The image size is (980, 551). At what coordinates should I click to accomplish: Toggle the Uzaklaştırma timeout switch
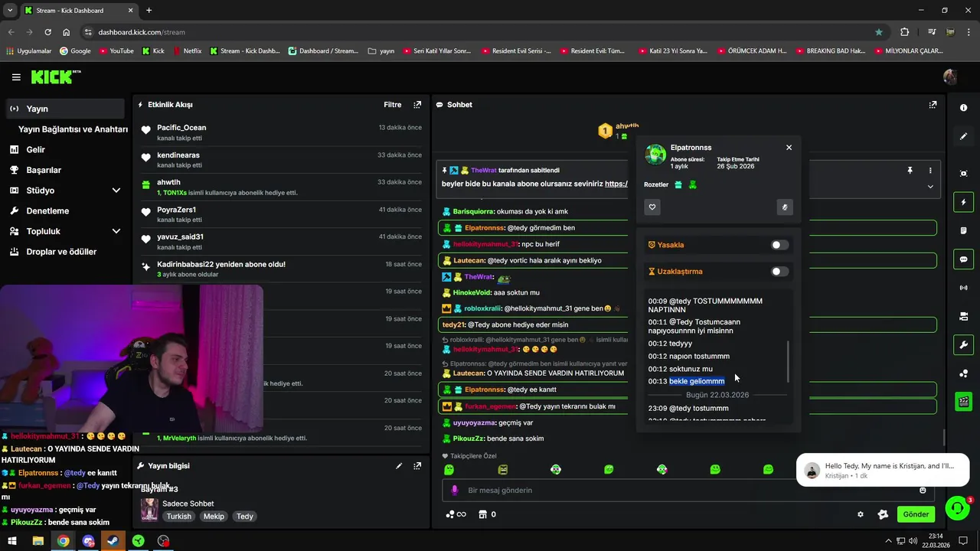click(779, 272)
